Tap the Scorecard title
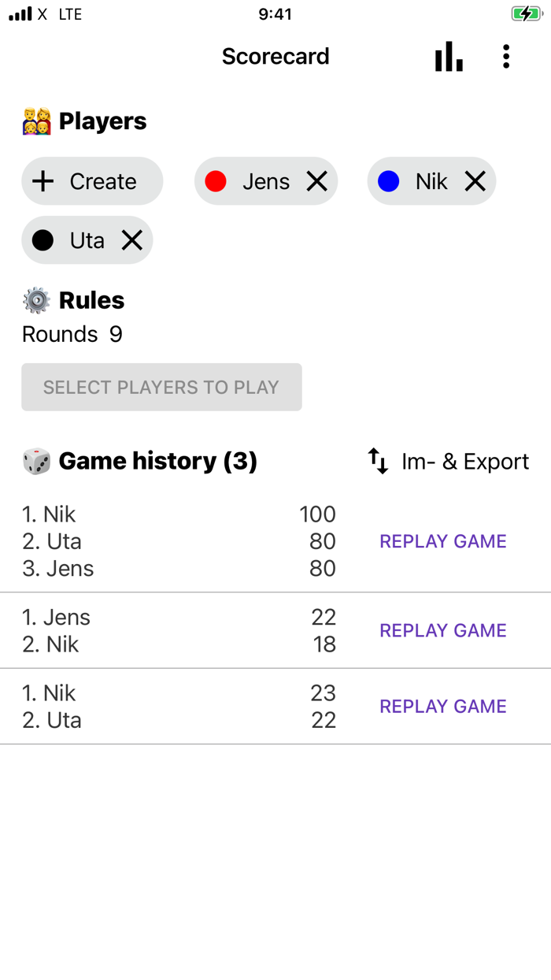Image resolution: width=551 pixels, height=980 pixels. 275,56
